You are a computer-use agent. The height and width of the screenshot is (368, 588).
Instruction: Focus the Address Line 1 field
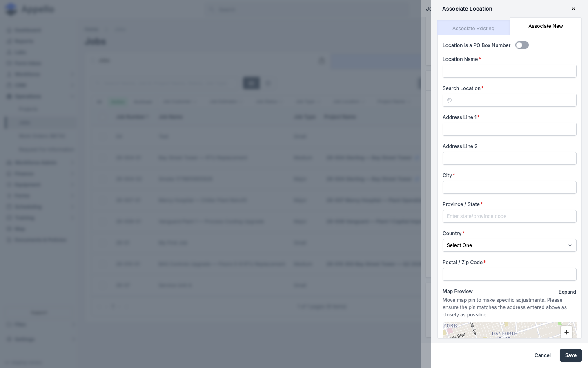tap(510, 129)
